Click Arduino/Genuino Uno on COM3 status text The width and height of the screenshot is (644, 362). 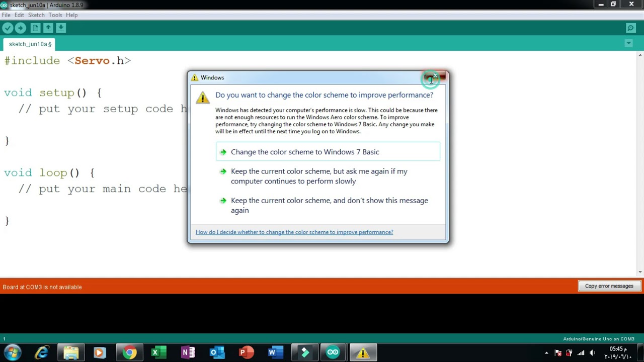(x=599, y=339)
